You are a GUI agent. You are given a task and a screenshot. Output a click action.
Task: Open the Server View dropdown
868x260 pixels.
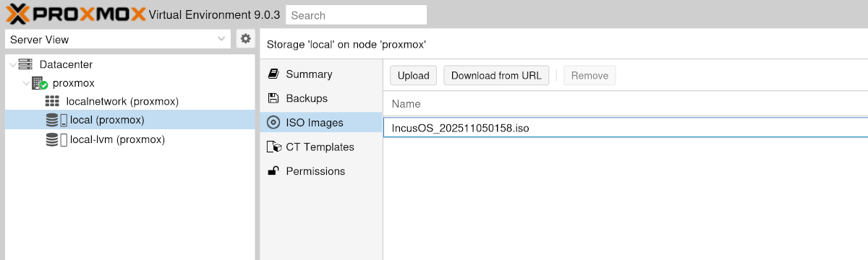click(x=221, y=39)
